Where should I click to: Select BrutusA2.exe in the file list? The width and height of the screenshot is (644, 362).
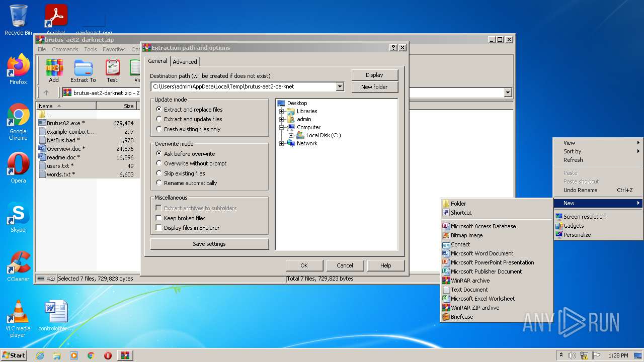click(x=65, y=123)
